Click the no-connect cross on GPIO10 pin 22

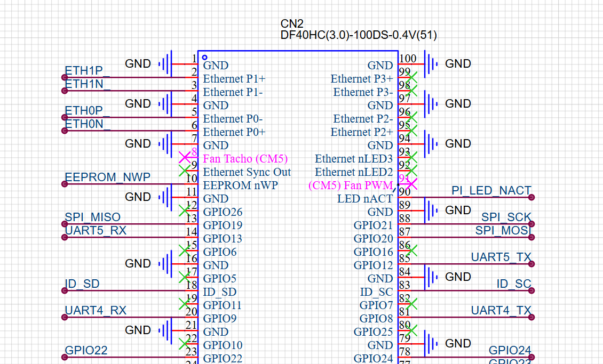(x=185, y=344)
